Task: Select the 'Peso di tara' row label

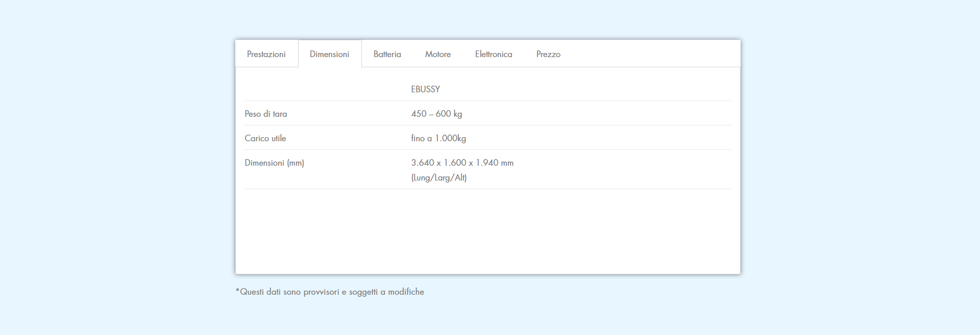Action: [266, 114]
